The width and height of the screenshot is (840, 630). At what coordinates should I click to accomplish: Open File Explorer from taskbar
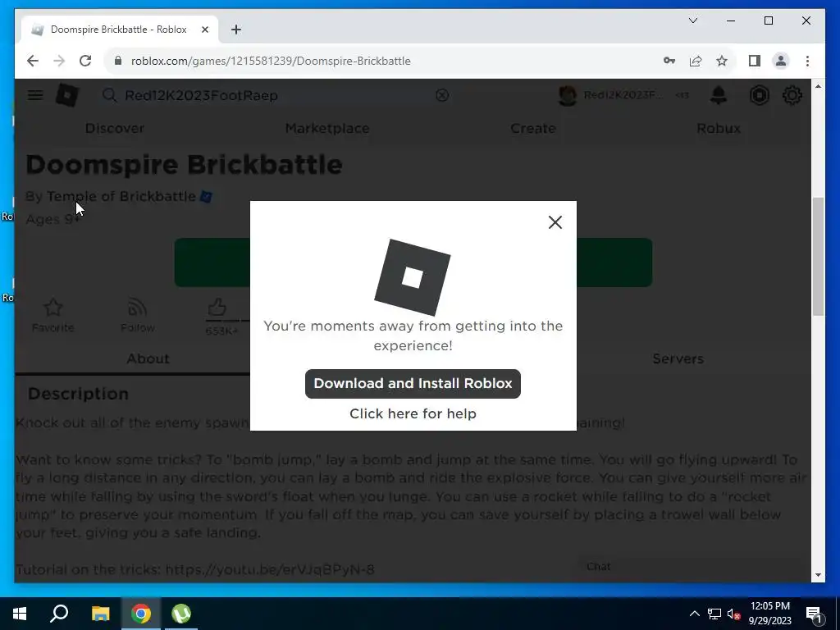click(100, 614)
